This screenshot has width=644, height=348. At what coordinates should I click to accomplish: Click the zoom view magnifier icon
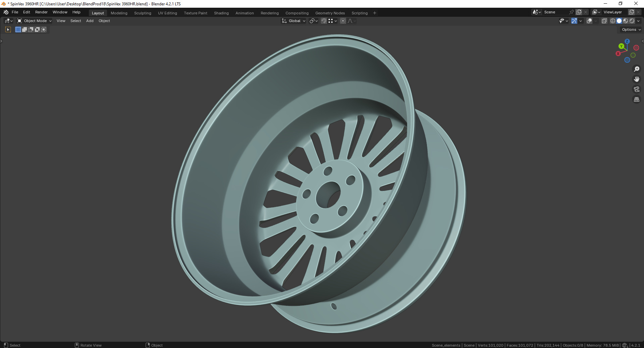tap(637, 69)
